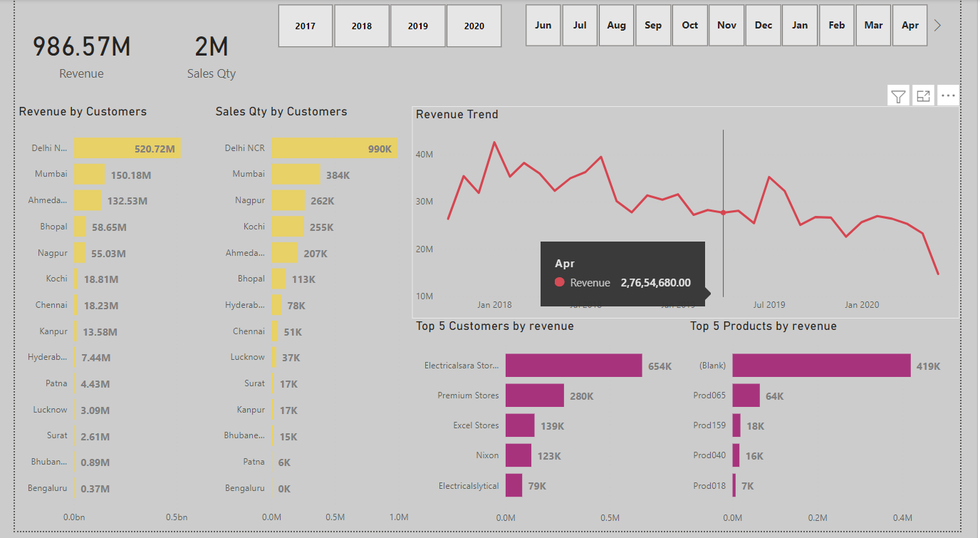The height and width of the screenshot is (538, 980).
Task: Select Apr in the month slicer
Action: coord(909,25)
